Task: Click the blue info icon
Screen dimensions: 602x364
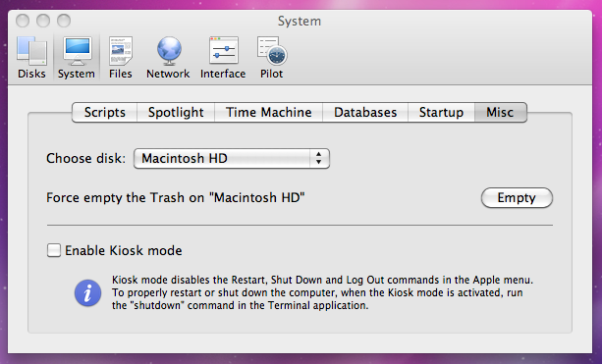Action: coord(88,292)
